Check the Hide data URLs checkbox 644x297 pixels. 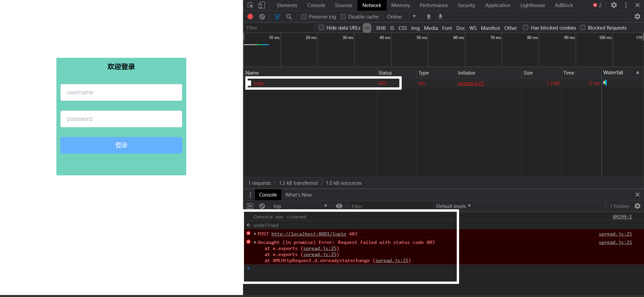click(321, 28)
